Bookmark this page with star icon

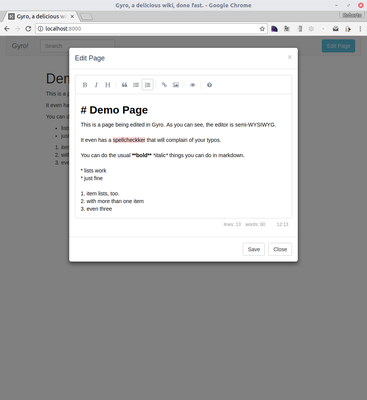click(x=262, y=29)
